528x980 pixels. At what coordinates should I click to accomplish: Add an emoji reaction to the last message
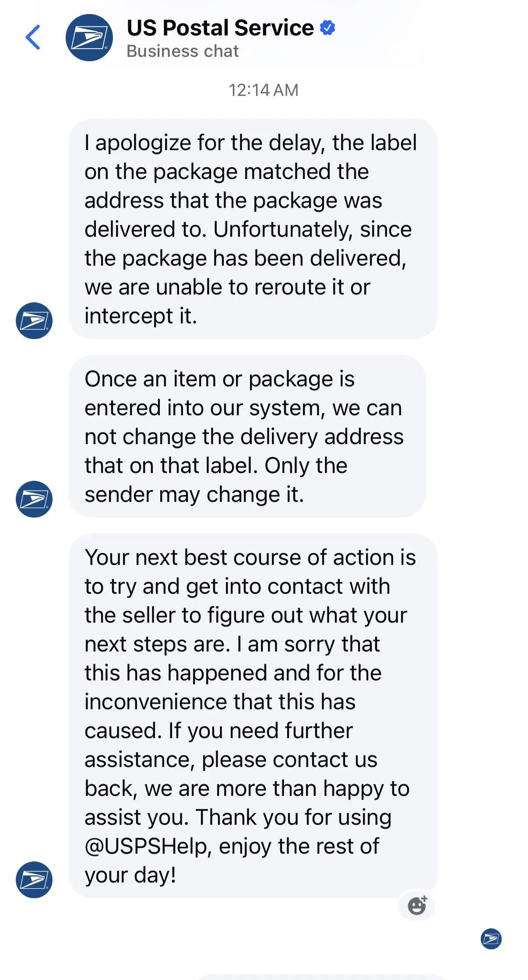pos(417,905)
